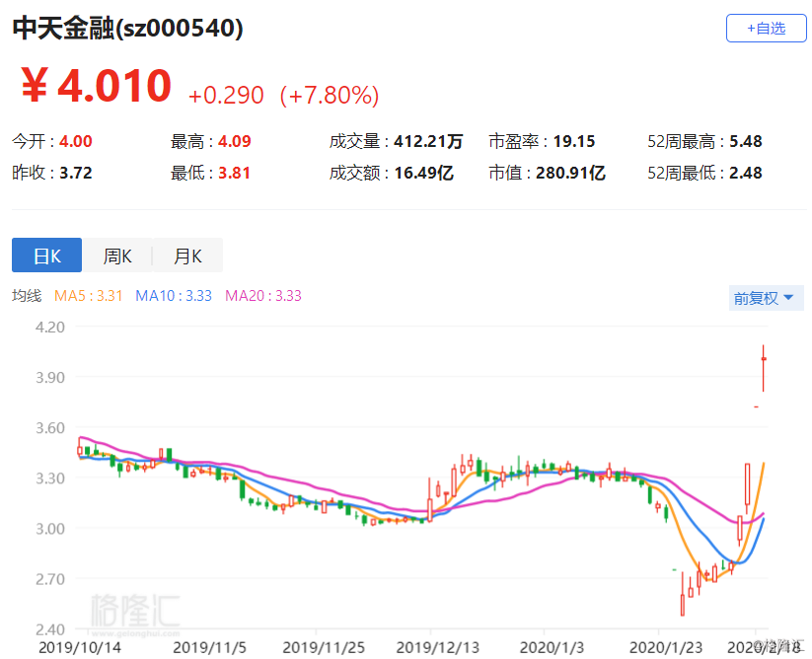Screen dimensions: 812x659
Task: Click the 2019/12/13 date marker on axis
Action: [438, 647]
